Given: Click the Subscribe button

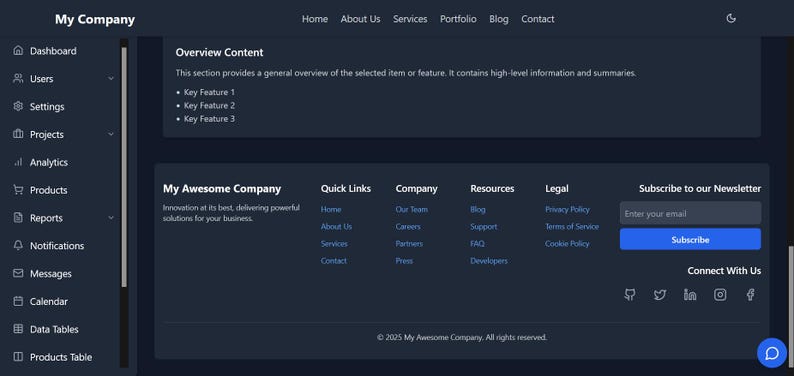Looking at the screenshot, I should [690, 239].
